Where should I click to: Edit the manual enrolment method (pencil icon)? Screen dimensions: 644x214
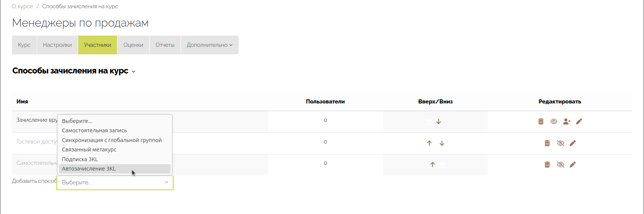coord(579,121)
